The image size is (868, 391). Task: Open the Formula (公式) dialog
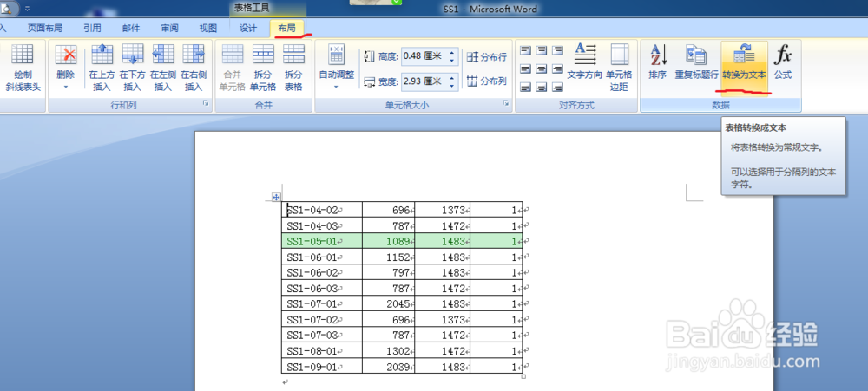(x=783, y=62)
